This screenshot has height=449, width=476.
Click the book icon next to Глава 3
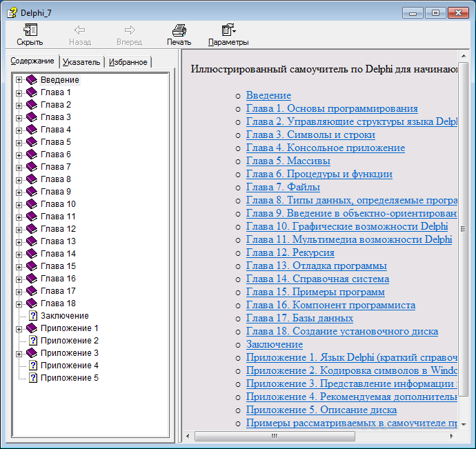pos(32,117)
